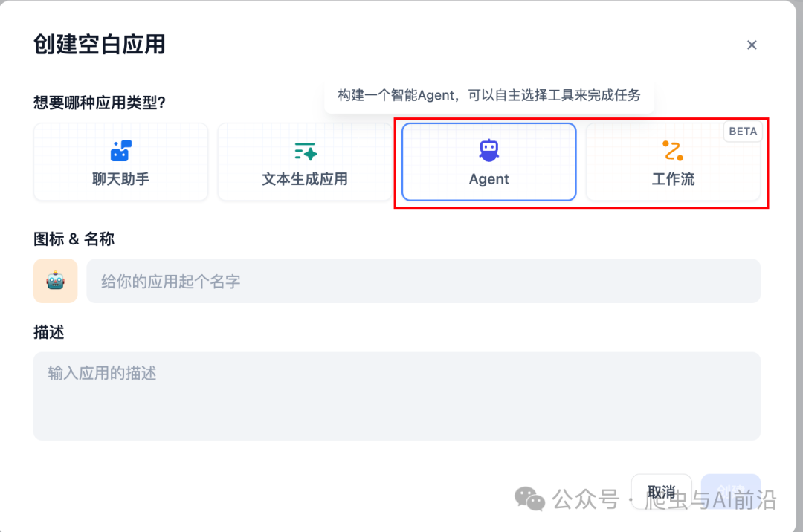The width and height of the screenshot is (803, 532).
Task: Click into the 输入应用的描述 text area
Action: [396, 396]
